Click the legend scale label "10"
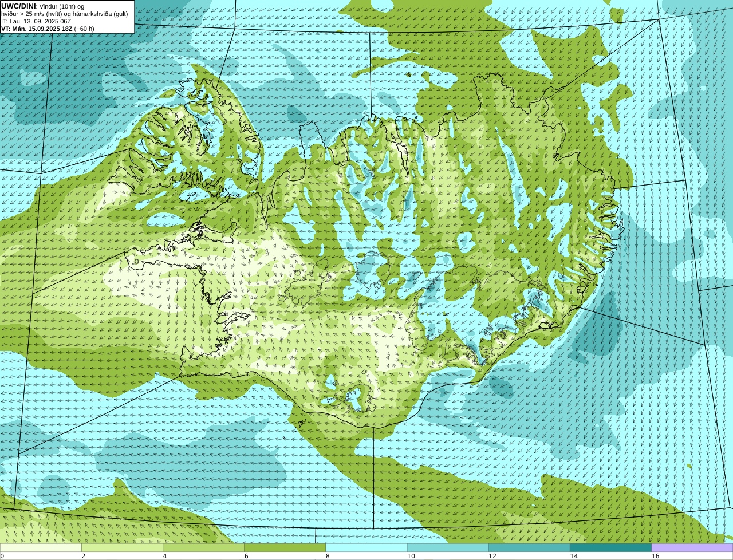This screenshot has width=733, height=560. pyautogui.click(x=411, y=556)
